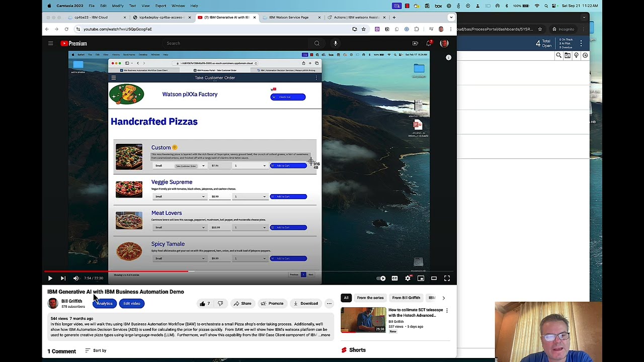Mute the video volume speaker icon
The image size is (644, 362).
coord(76,278)
